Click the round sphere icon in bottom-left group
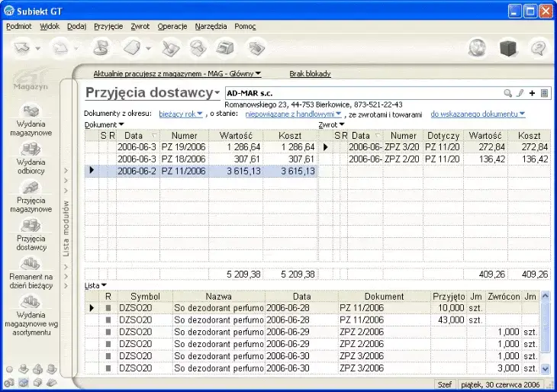 coord(10,369)
